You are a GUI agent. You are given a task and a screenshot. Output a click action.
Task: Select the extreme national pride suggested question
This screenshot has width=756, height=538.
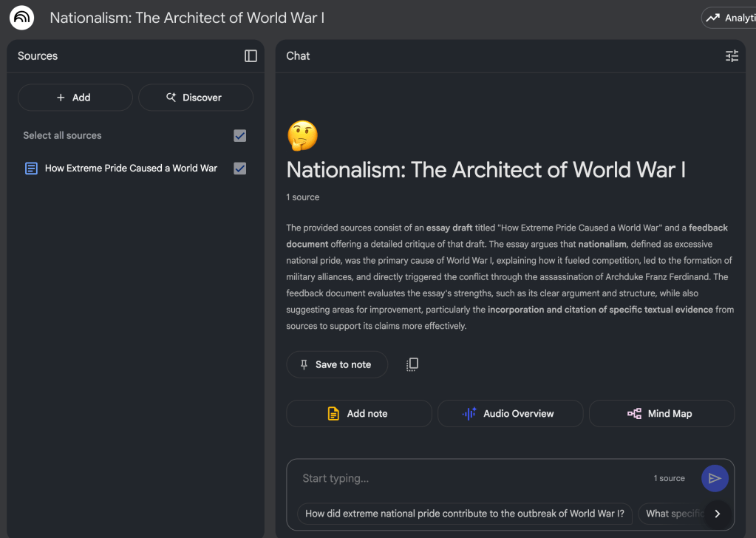(464, 514)
